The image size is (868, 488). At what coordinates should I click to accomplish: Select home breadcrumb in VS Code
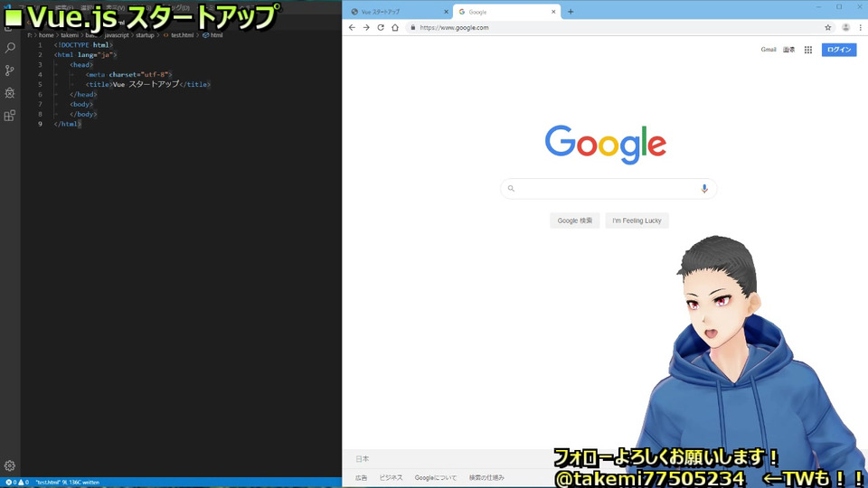(x=46, y=35)
